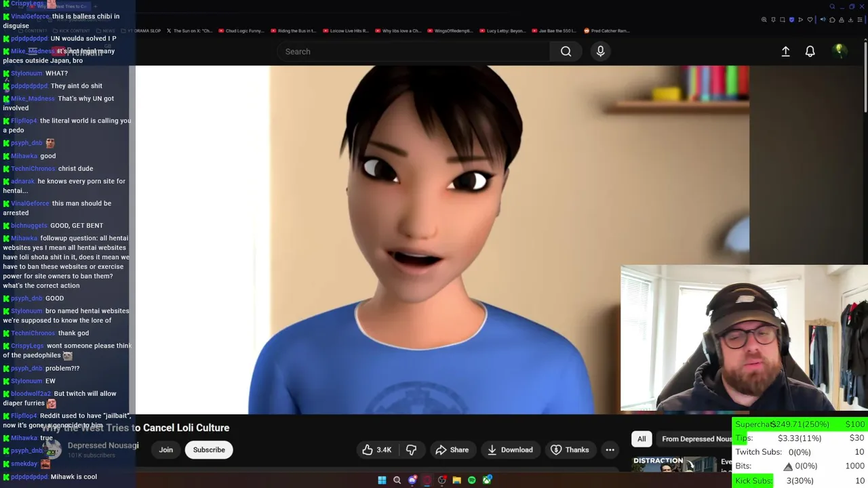
Task: Open the browser extensions cube icon
Action: click(x=832, y=20)
